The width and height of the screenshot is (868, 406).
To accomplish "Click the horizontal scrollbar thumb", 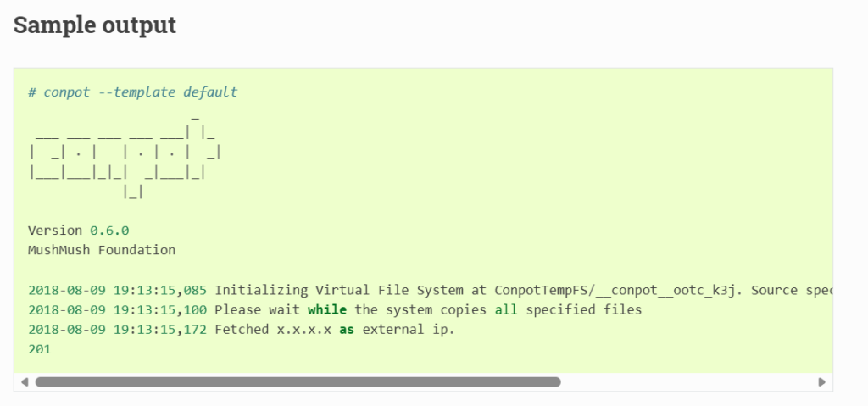I will 298,381.
